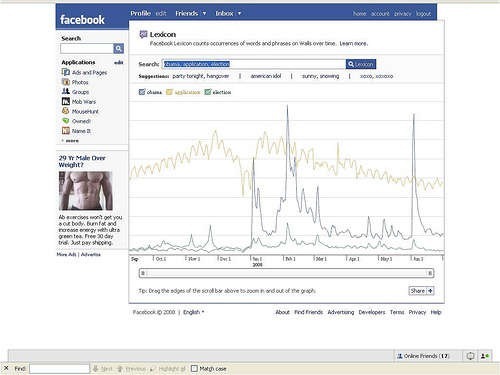Close the Find bar with X
The width and height of the screenshot is (500, 375).
(6, 368)
